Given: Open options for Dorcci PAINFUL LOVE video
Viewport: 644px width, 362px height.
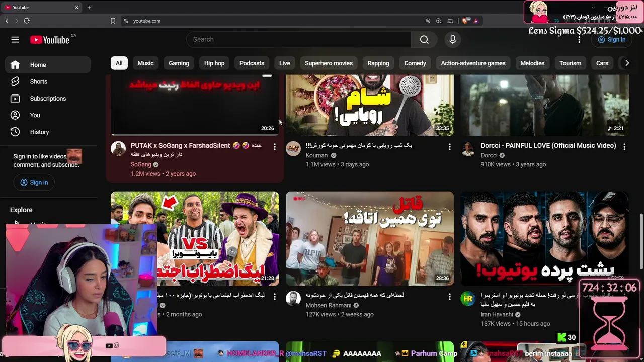Looking at the screenshot, I should [624, 147].
